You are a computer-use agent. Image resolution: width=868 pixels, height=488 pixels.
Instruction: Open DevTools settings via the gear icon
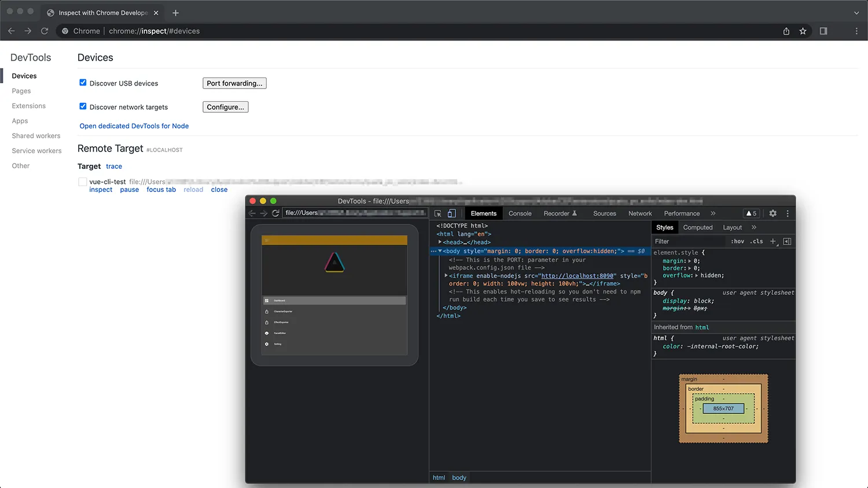pos(773,213)
